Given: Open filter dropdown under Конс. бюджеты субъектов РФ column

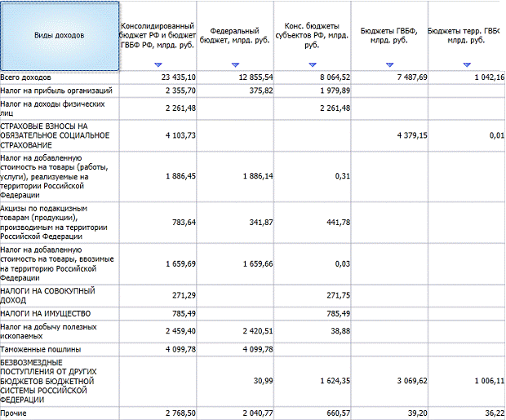Looking at the screenshot, I should point(313,65).
